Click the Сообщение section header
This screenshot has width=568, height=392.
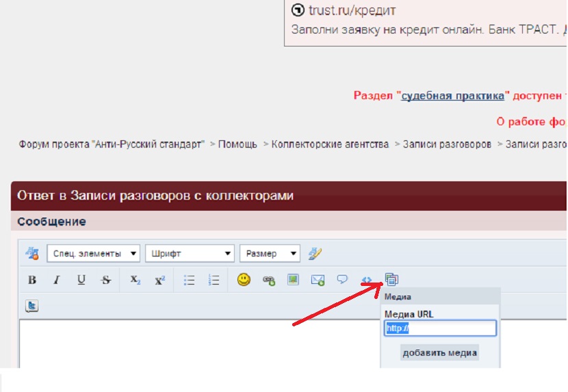click(51, 222)
